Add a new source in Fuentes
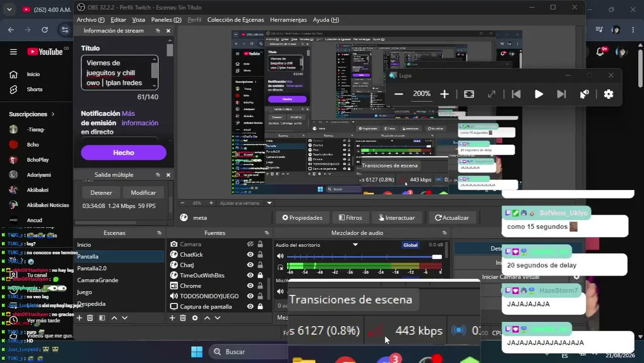Image resolution: width=644 pixels, height=363 pixels. coord(172,318)
